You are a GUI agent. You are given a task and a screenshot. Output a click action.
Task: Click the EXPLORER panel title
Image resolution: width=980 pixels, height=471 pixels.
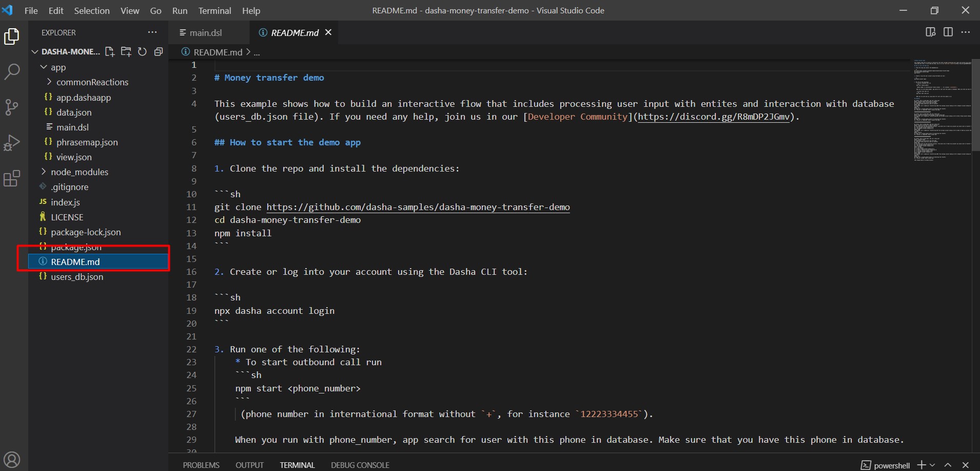(x=58, y=32)
